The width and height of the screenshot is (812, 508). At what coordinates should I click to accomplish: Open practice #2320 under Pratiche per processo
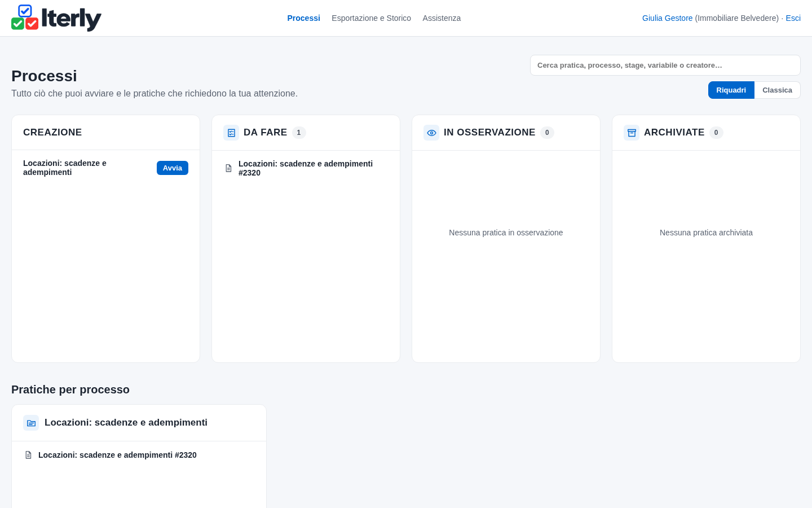[x=117, y=455]
